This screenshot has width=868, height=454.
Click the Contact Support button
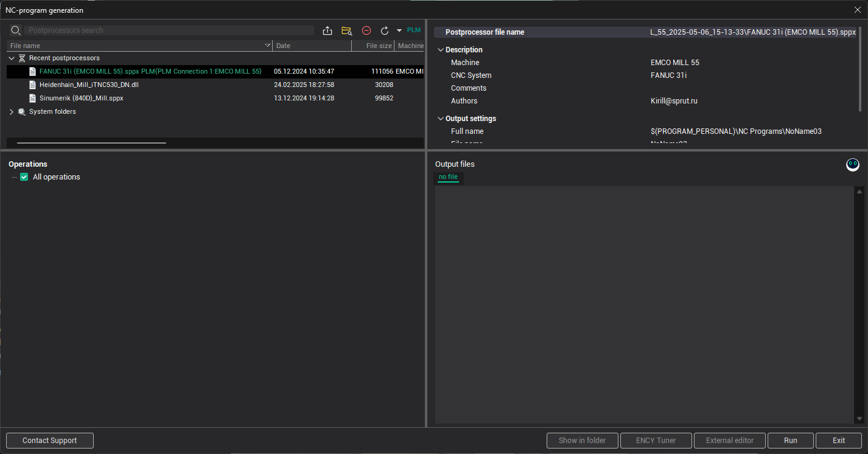tap(50, 441)
